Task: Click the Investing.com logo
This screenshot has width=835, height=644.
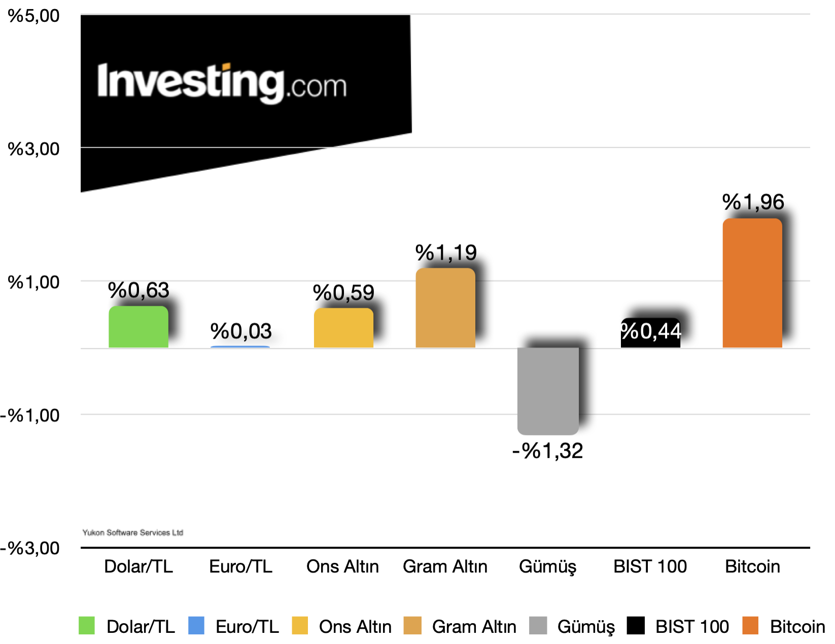Action: 222,83
